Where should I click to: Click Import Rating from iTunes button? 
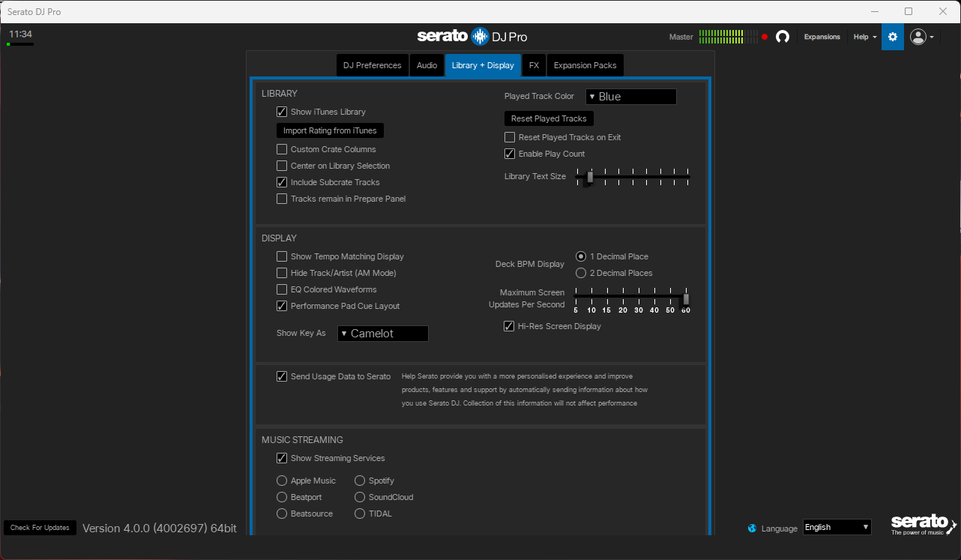click(x=330, y=130)
